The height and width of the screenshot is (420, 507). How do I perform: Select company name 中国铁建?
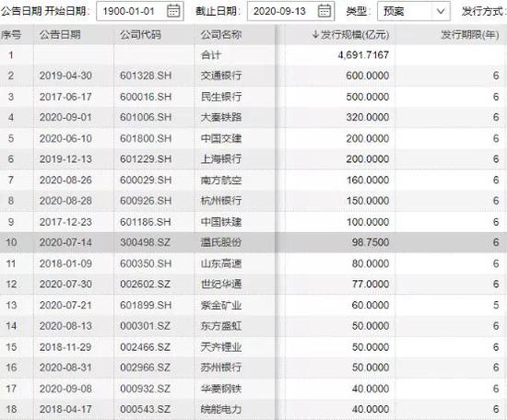point(221,222)
